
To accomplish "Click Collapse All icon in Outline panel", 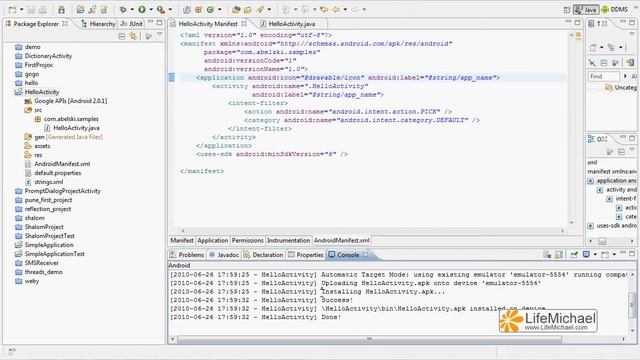I will [x=621, y=152].
